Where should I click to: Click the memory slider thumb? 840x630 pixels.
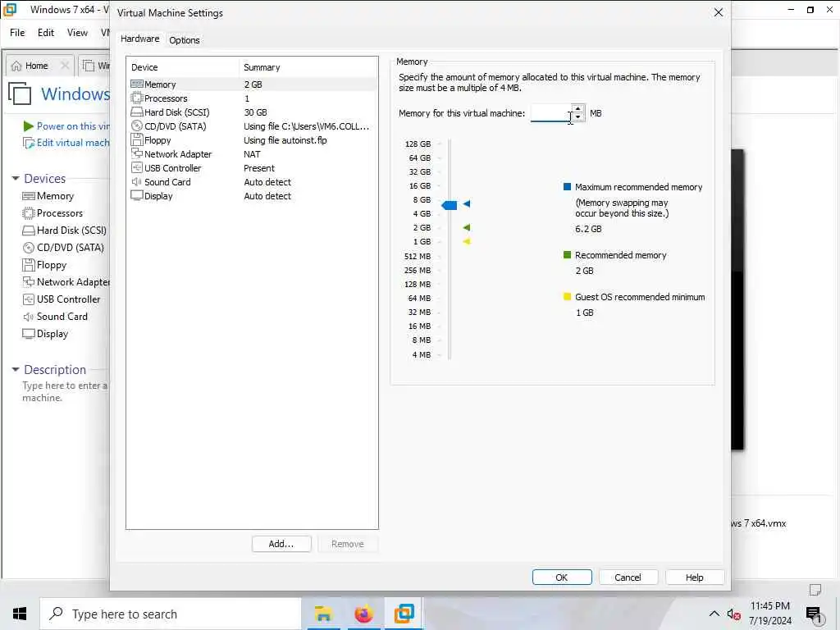(x=449, y=204)
